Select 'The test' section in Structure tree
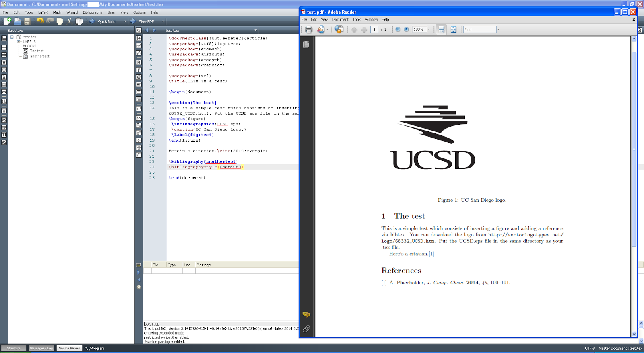The image size is (644, 353). click(x=37, y=51)
